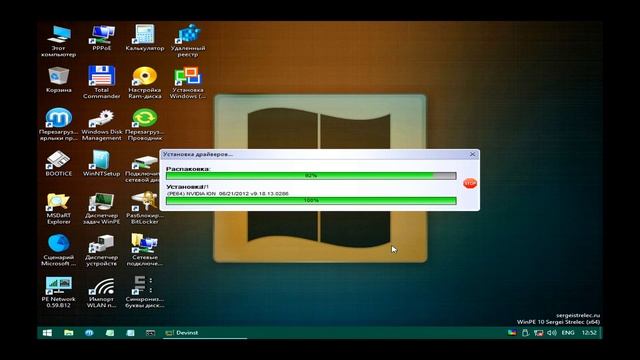640x360 pixels.
Task: Open Windows Disk Management shortcut
Action: pyautogui.click(x=102, y=124)
